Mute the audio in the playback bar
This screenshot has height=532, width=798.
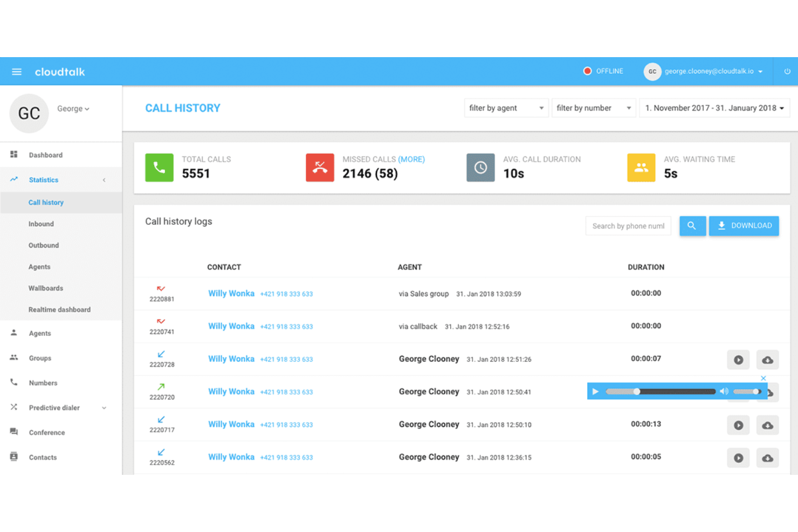[x=724, y=391]
